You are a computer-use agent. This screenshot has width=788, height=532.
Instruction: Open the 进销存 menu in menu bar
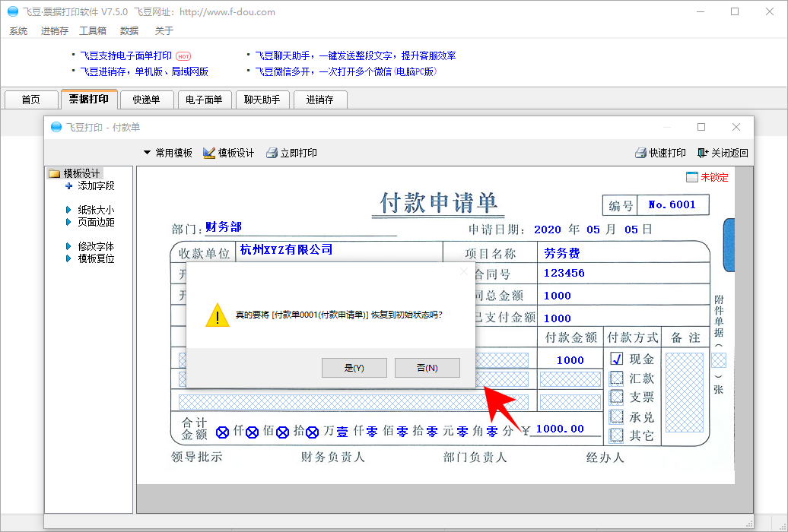pyautogui.click(x=54, y=31)
